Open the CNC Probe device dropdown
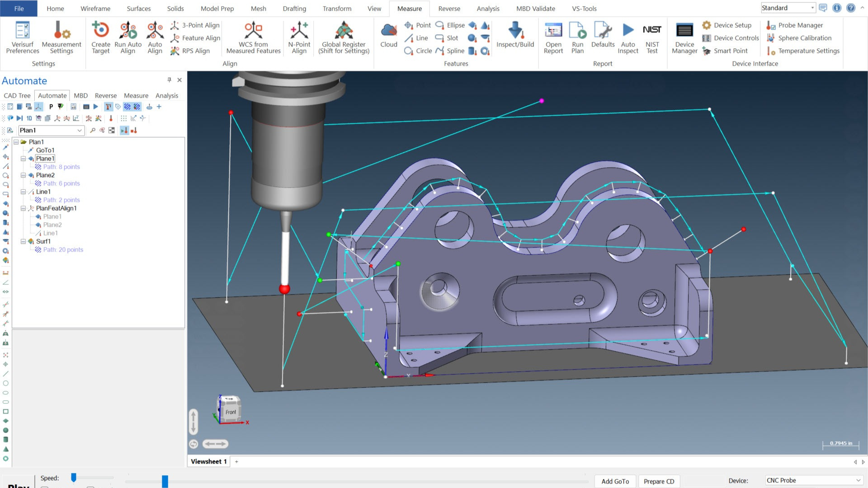 [x=858, y=480]
